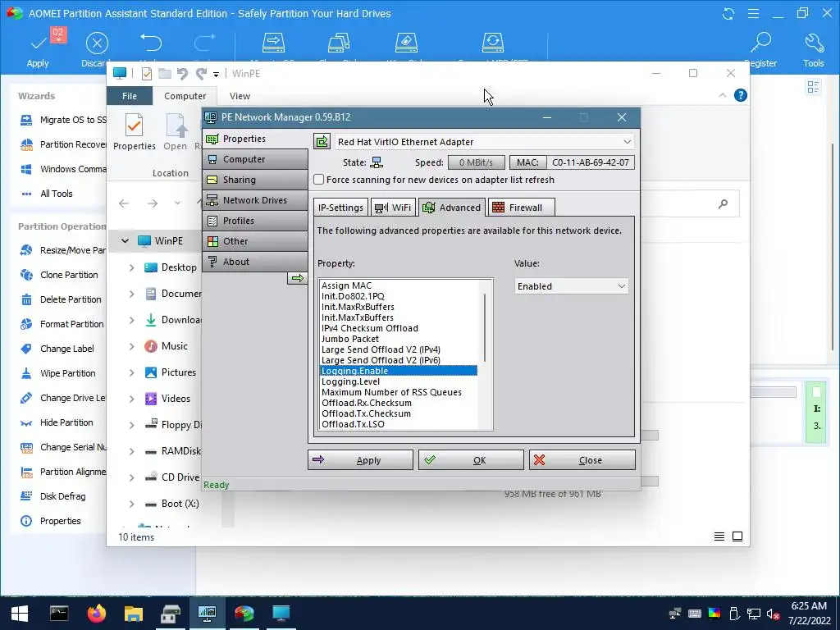
Task: Click the adapter list refresh icon in PE Network Manager
Action: click(x=322, y=141)
